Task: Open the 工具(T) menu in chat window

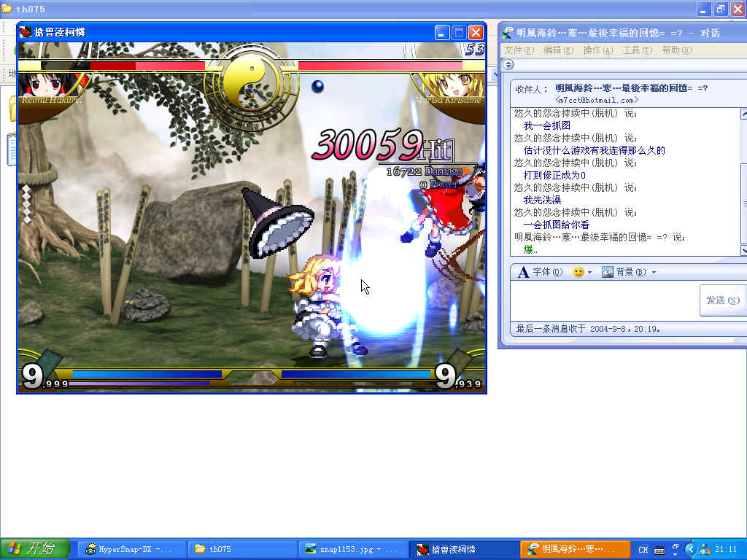Action: [638, 50]
